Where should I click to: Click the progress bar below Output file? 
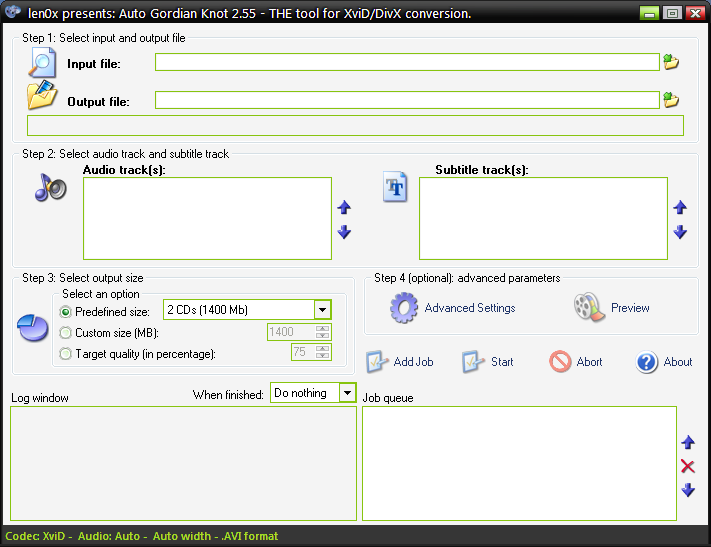(x=355, y=126)
